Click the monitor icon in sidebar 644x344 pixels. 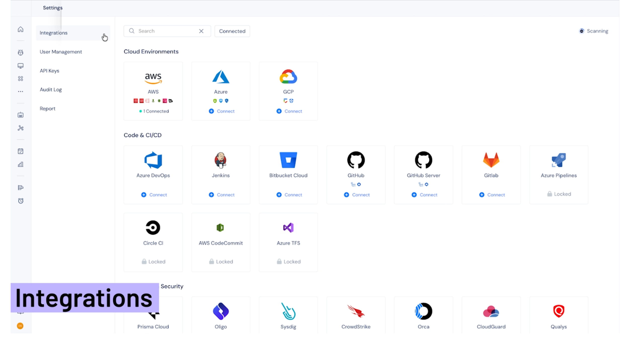(21, 66)
